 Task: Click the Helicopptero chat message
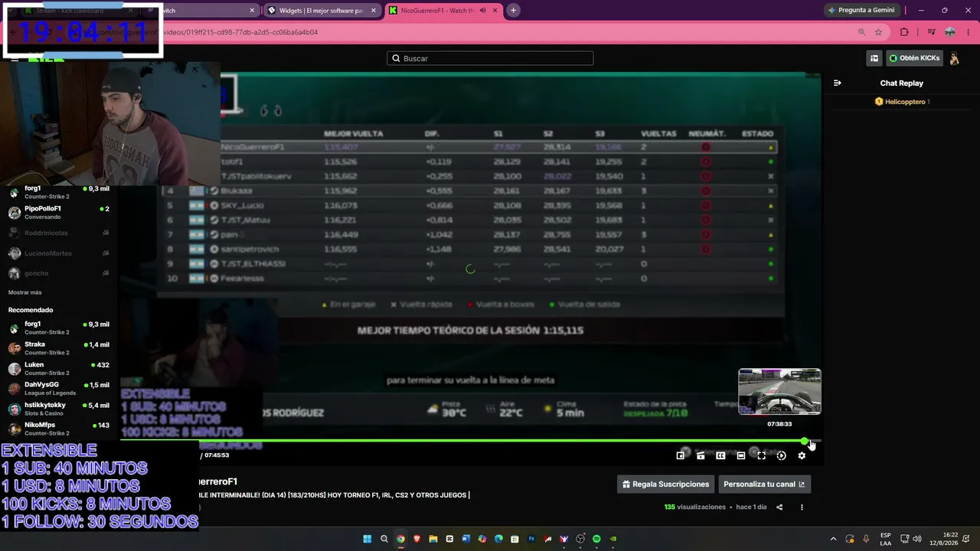(903, 102)
